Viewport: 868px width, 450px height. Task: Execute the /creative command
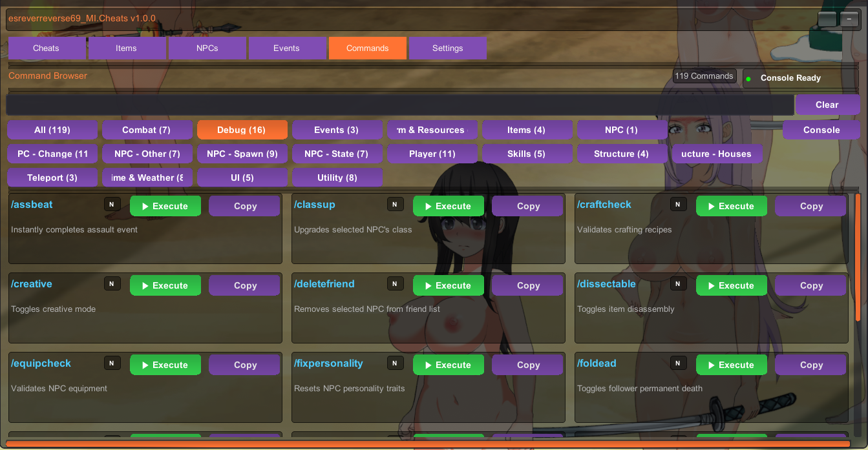click(165, 285)
